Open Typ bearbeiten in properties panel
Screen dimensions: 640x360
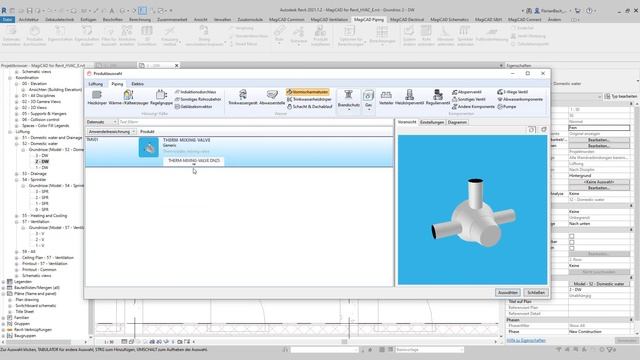(x=620, y=96)
